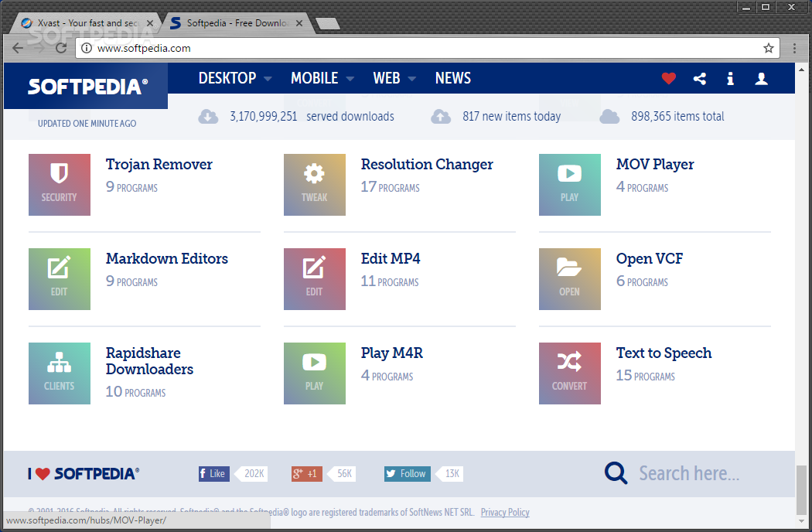Open the red Edit tile beside Edit MP4

tap(314, 278)
